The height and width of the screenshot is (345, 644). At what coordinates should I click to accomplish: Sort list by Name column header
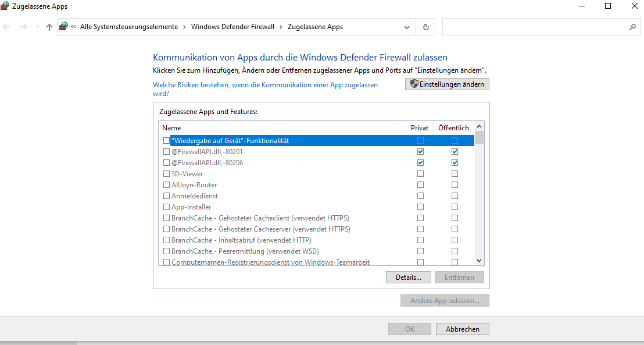point(282,128)
